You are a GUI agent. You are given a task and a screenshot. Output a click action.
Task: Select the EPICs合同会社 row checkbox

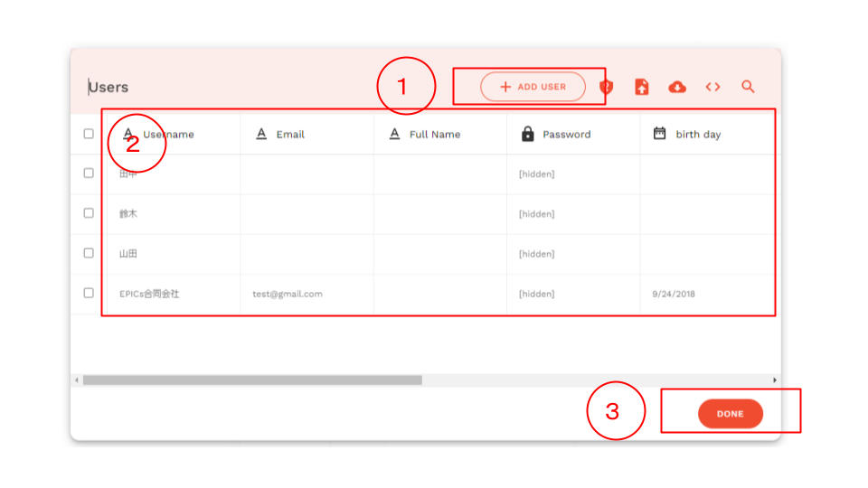pos(89,293)
